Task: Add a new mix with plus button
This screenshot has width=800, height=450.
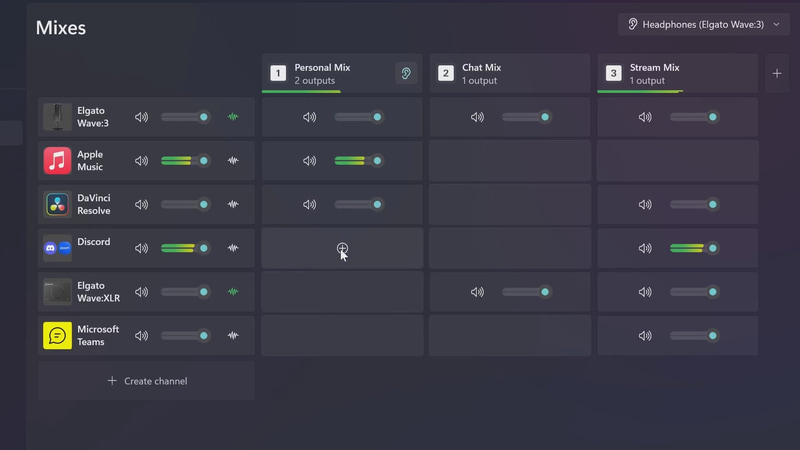Action: 777,73
